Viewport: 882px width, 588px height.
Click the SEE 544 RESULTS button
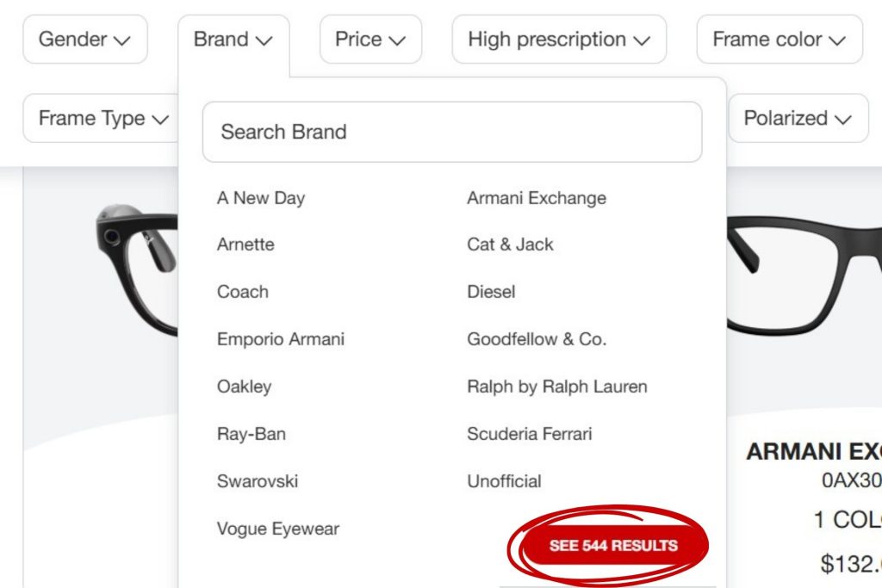pyautogui.click(x=613, y=545)
